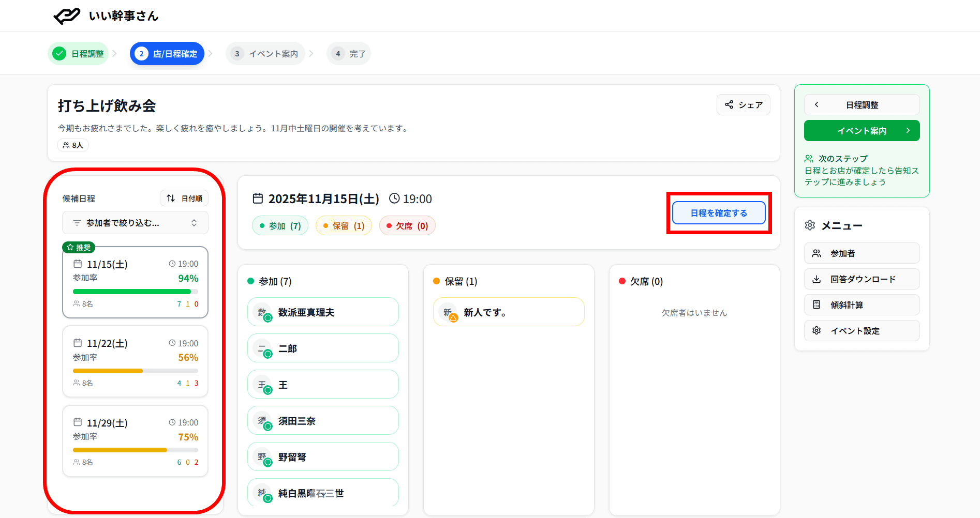The height and width of the screenshot is (518, 980).
Task: Toggle the 参加 (7) filter chip
Action: (280, 226)
